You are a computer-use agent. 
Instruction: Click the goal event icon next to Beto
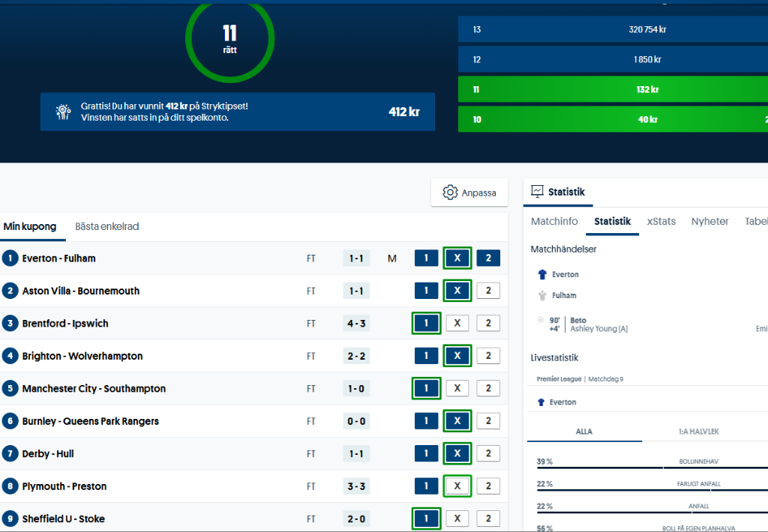coord(540,321)
